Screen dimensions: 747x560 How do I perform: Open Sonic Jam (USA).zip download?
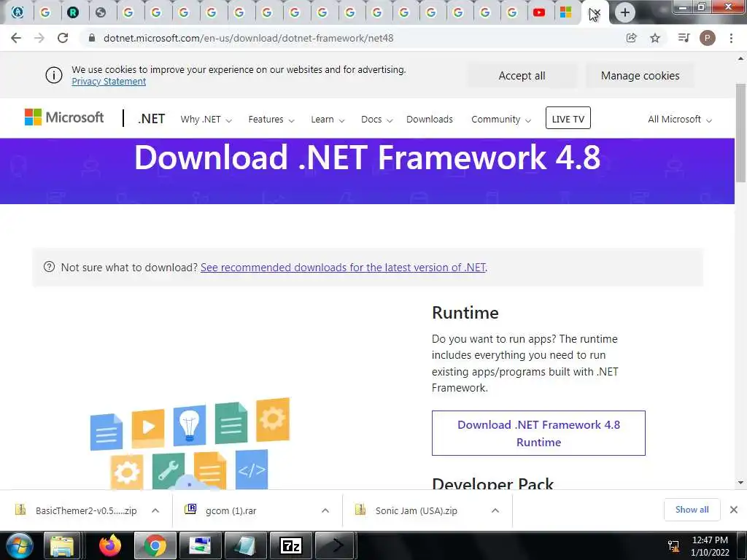tap(406, 510)
